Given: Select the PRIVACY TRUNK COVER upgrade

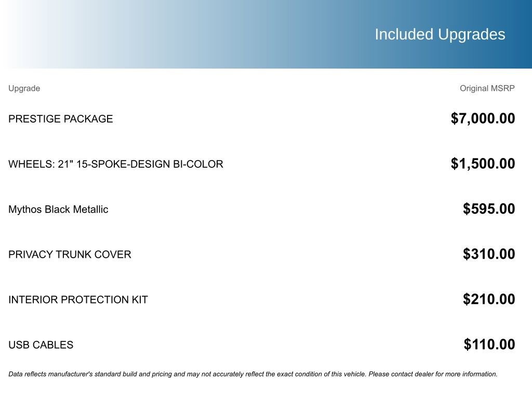Looking at the screenshot, I should [70, 255].
